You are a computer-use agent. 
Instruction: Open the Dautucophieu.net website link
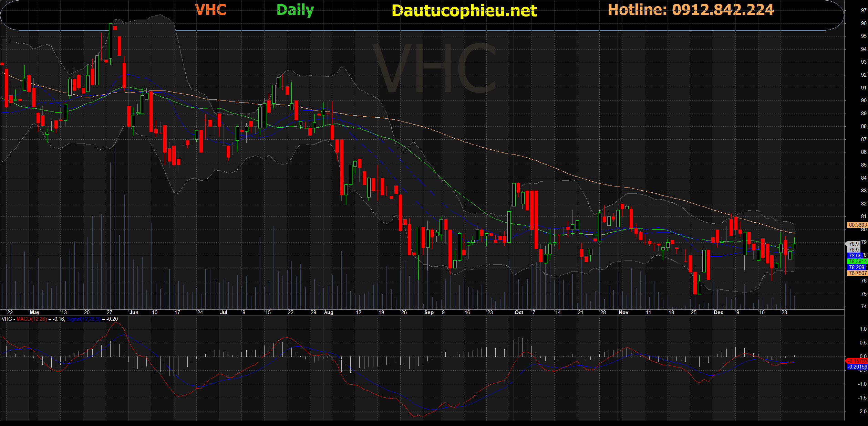[x=464, y=11]
